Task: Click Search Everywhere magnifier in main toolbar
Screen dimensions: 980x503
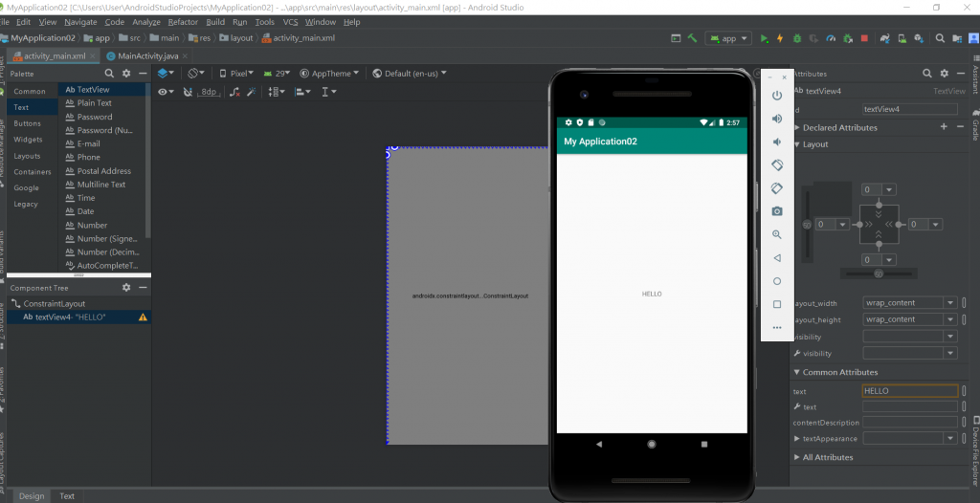Action: tap(940, 38)
